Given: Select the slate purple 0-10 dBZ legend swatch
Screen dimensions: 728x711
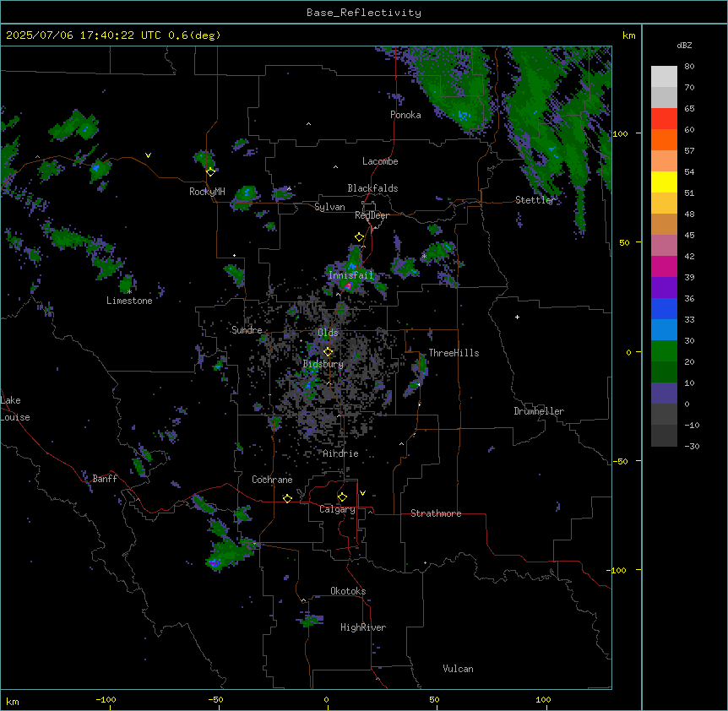Looking at the screenshot, I should [664, 393].
